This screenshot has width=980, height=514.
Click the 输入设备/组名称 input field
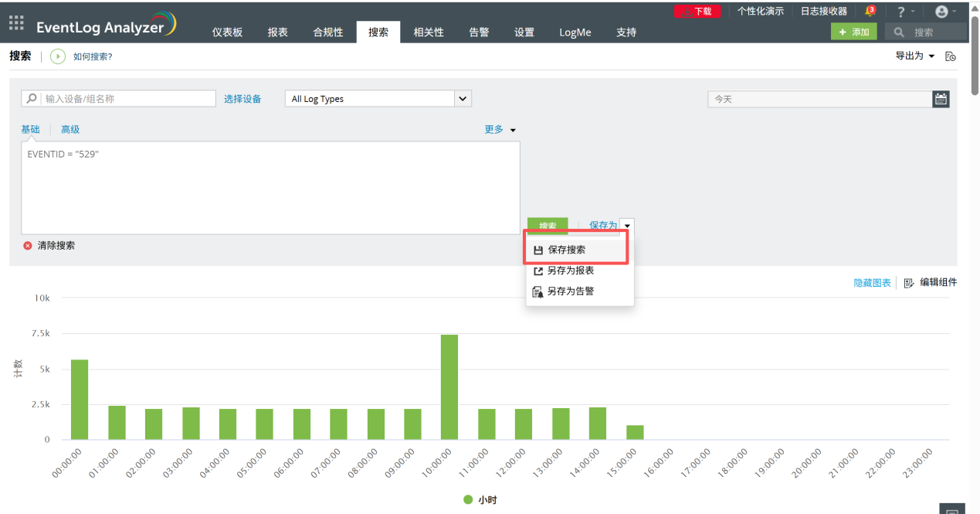(127, 99)
